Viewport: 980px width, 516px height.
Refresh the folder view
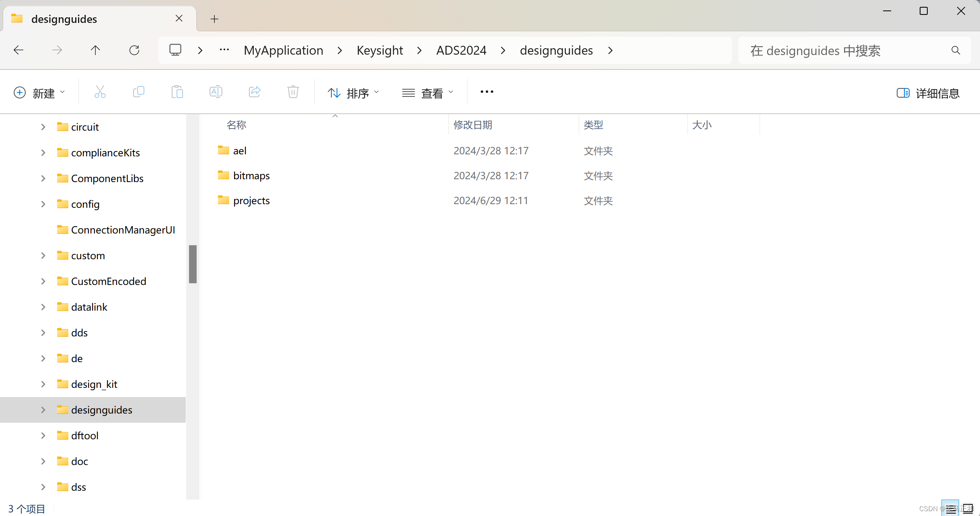pos(135,50)
